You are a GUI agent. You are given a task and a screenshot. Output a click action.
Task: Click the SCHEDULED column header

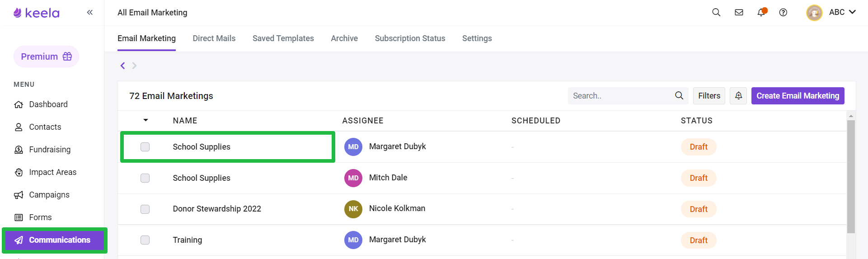point(536,121)
